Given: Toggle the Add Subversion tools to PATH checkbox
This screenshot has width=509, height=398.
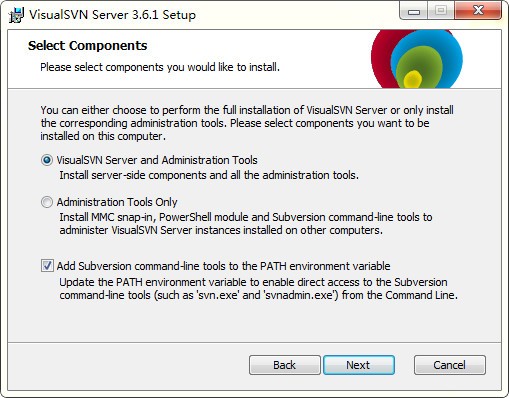Looking at the screenshot, I should point(47,266).
